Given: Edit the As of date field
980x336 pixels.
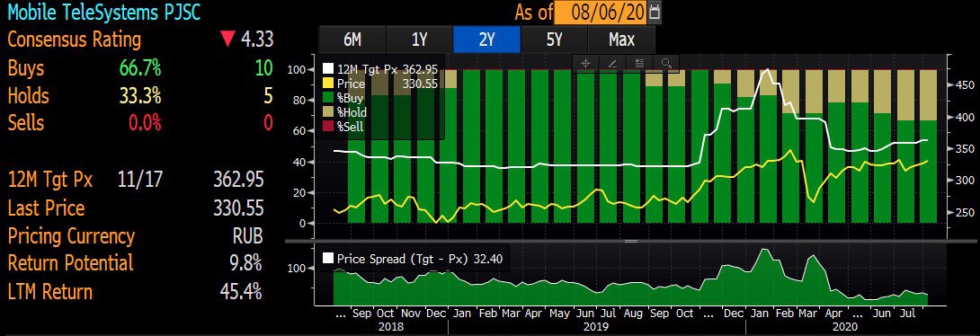Looking at the screenshot, I should [x=601, y=12].
